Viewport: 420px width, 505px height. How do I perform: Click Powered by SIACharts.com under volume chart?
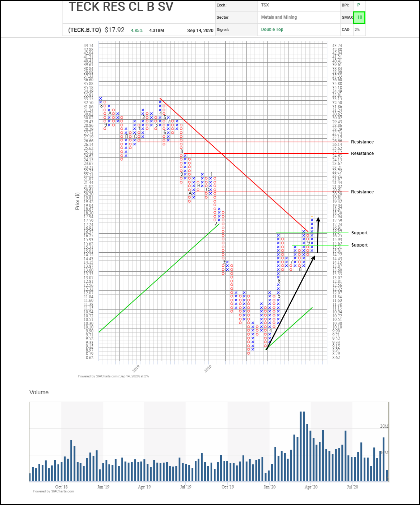(x=54, y=491)
